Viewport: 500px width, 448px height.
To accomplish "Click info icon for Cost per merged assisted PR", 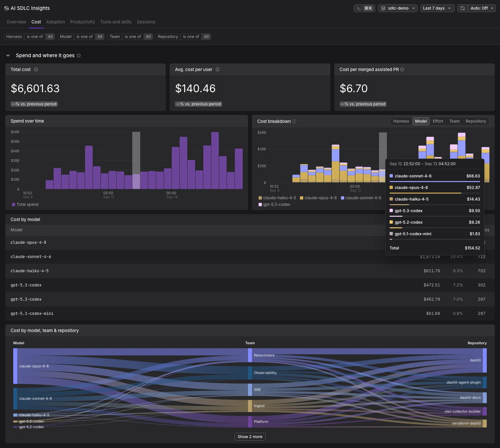I will [402, 69].
